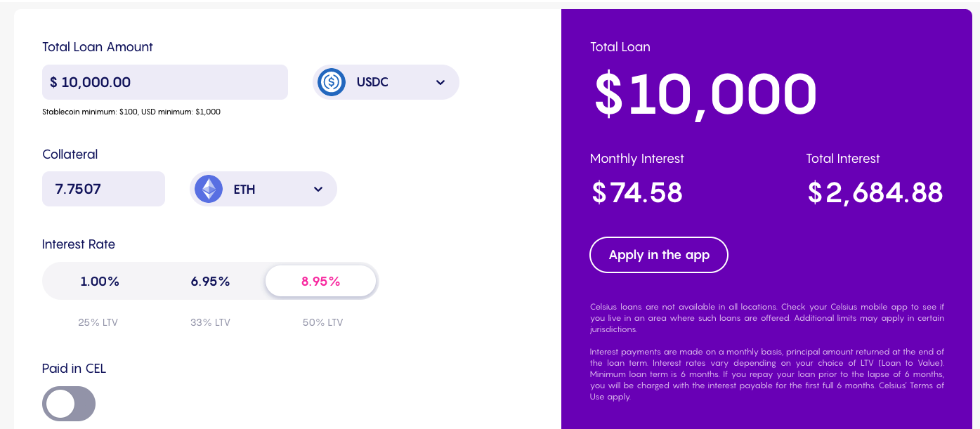Select the 8.95% interest rate option
Viewport: 980px width, 429px height.
click(x=320, y=280)
